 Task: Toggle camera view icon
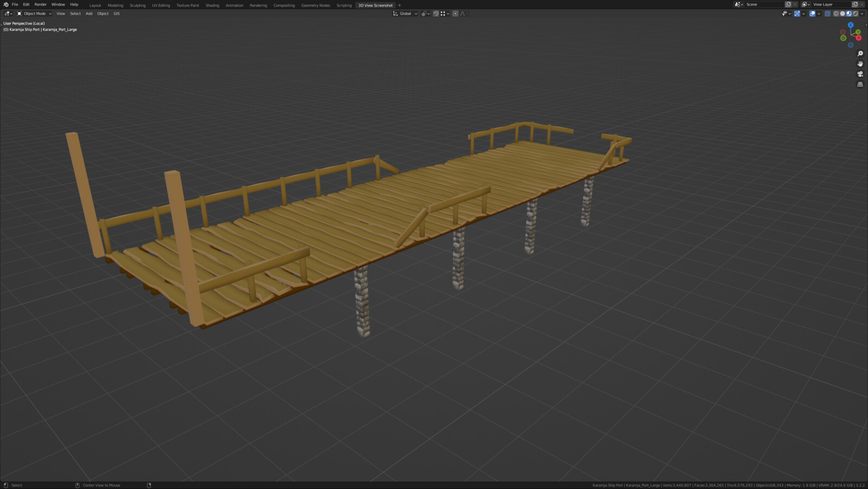860,74
